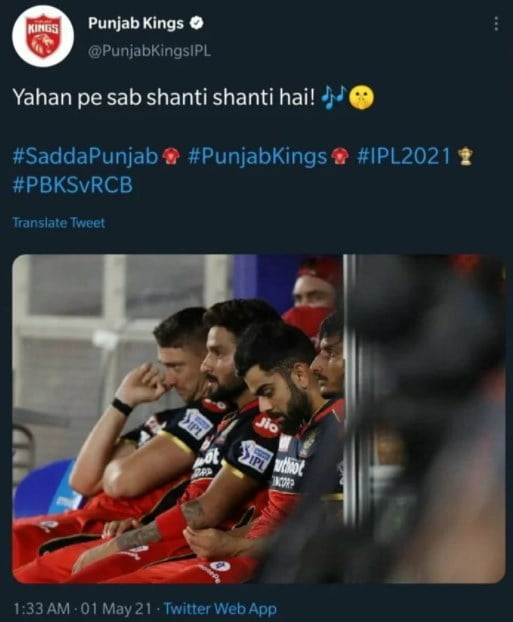Click the blue music notes emoji
513x622 pixels.
[333, 98]
